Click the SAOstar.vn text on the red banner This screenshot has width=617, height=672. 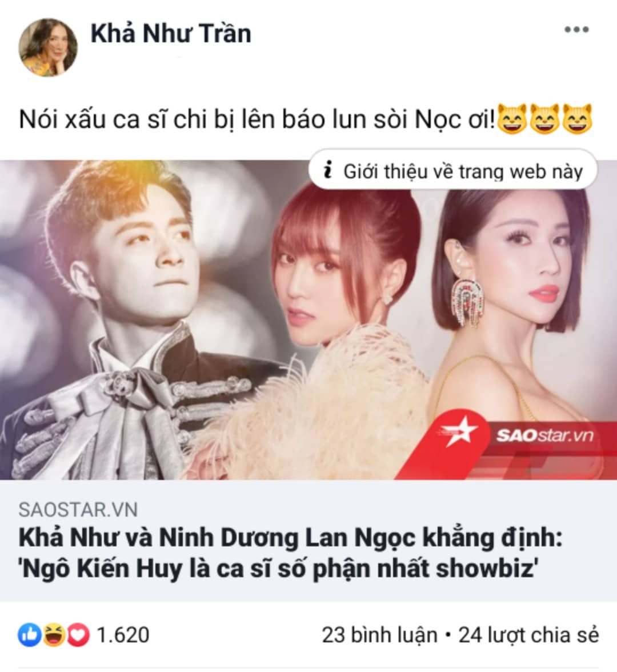[545, 436]
